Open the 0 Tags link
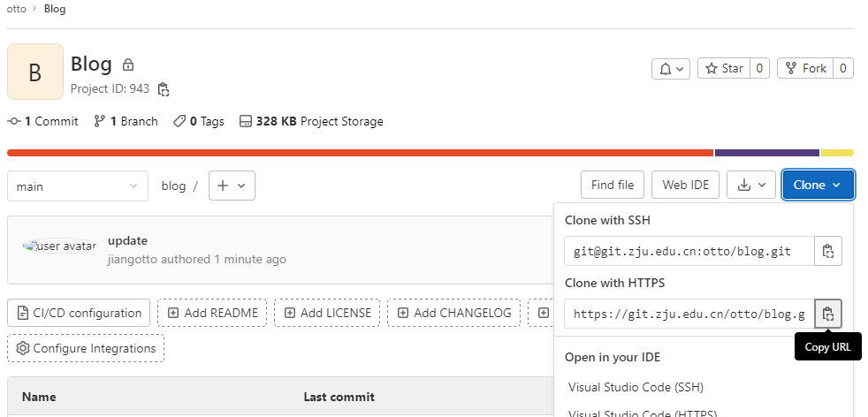This screenshot has width=868, height=417. pos(199,121)
